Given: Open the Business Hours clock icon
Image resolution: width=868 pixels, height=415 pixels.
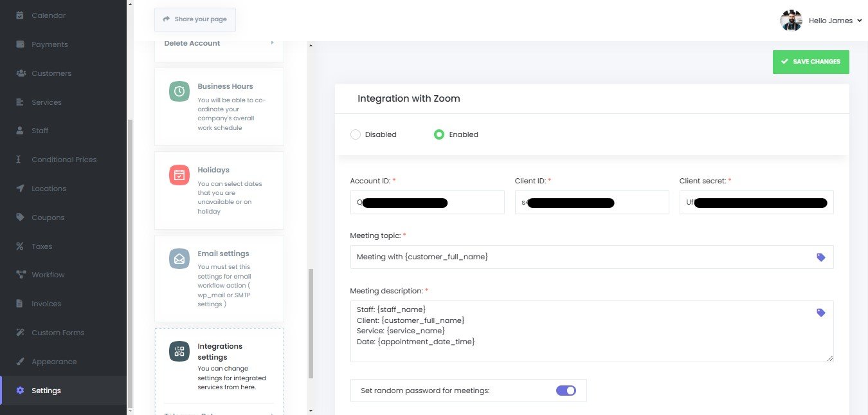Looking at the screenshot, I should (179, 91).
